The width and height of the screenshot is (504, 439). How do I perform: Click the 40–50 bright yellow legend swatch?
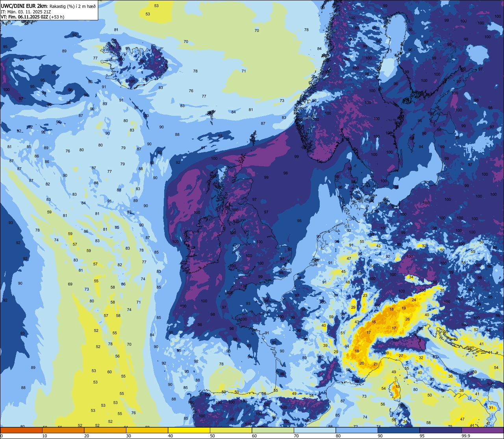(x=189, y=430)
